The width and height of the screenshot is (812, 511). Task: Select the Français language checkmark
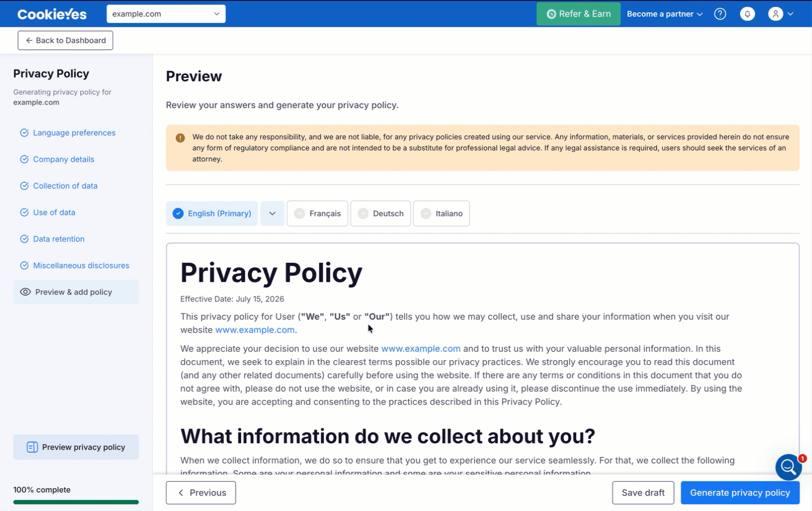tap(300, 213)
